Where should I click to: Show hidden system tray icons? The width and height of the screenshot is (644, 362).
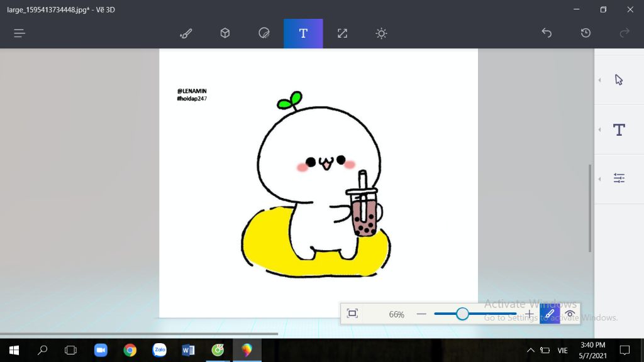(531, 350)
